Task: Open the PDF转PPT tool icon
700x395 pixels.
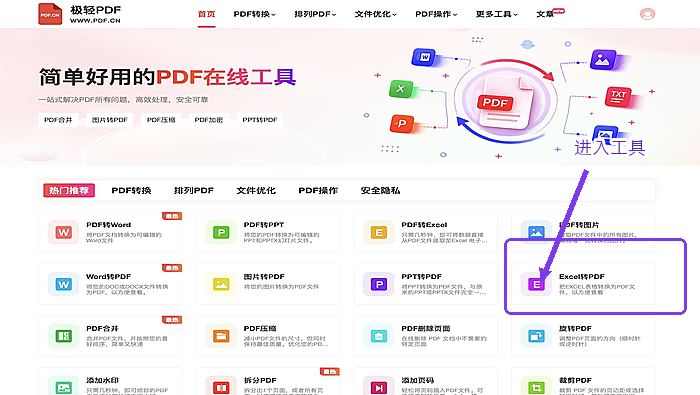Action: (221, 232)
